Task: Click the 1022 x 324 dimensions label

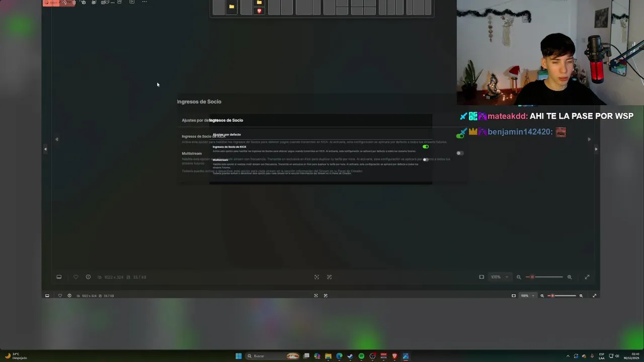Action: pyautogui.click(x=89, y=296)
